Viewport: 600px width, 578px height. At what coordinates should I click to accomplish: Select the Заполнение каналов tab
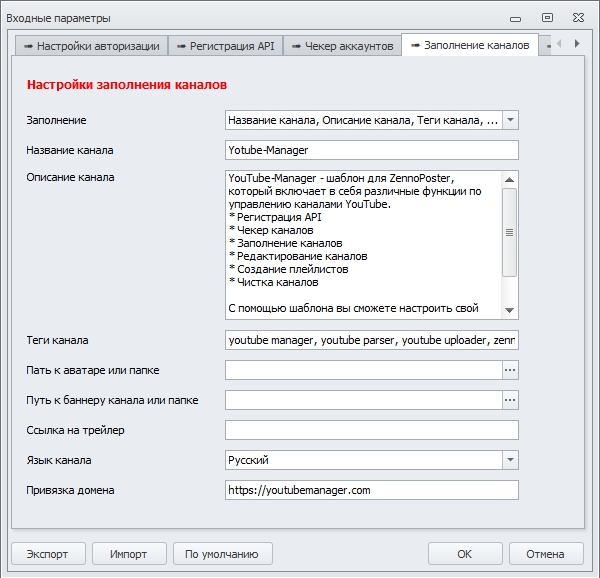[470, 45]
